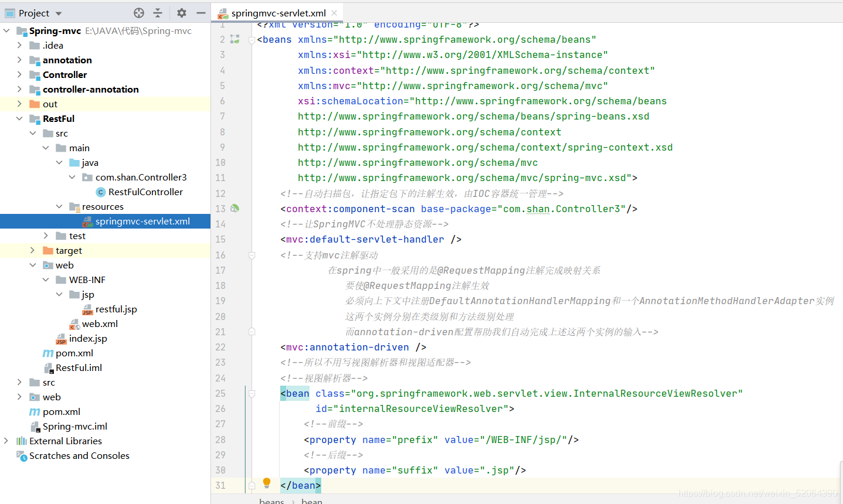Click line number 25 in gutter

point(220,393)
